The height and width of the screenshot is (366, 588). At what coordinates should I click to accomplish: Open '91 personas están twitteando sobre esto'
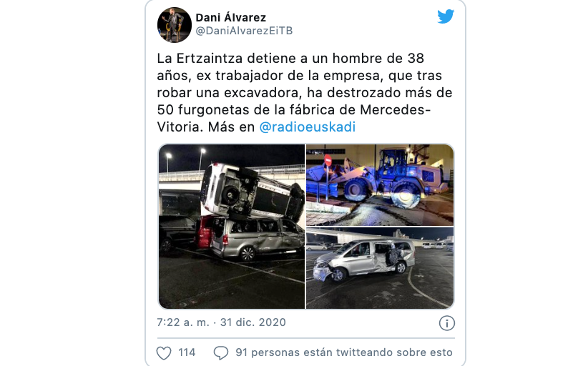click(344, 352)
